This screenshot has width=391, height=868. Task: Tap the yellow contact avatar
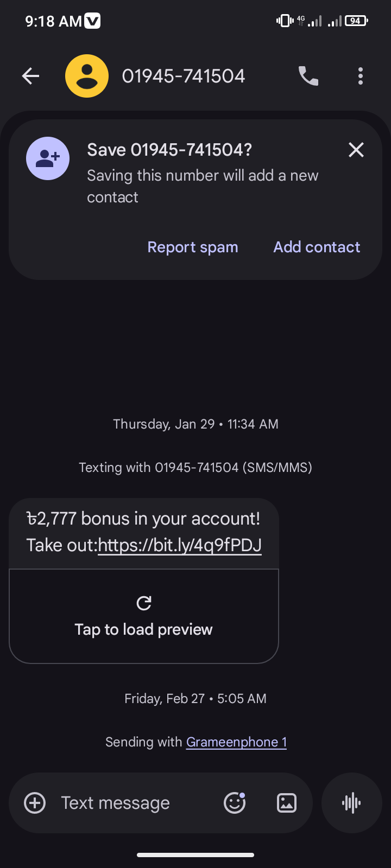point(87,76)
